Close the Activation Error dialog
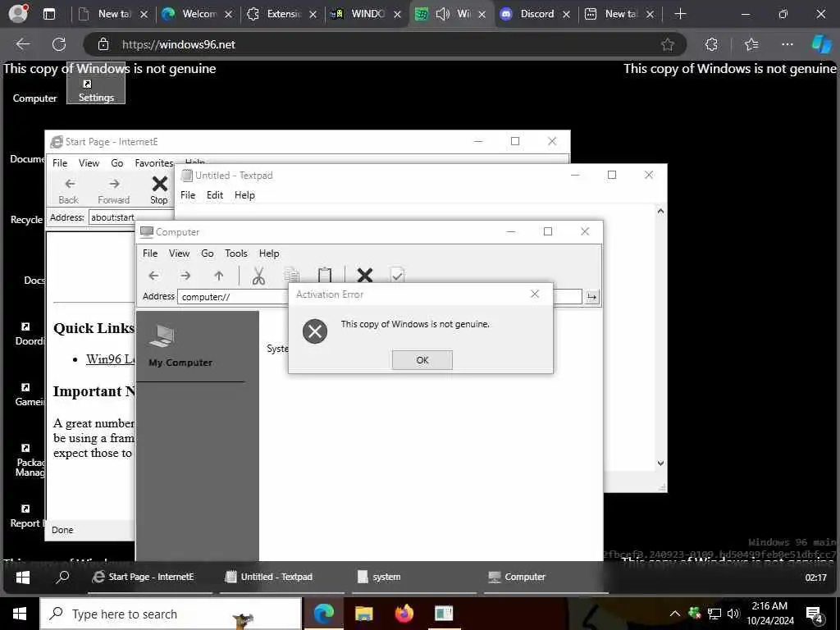840x630 pixels. click(x=535, y=294)
